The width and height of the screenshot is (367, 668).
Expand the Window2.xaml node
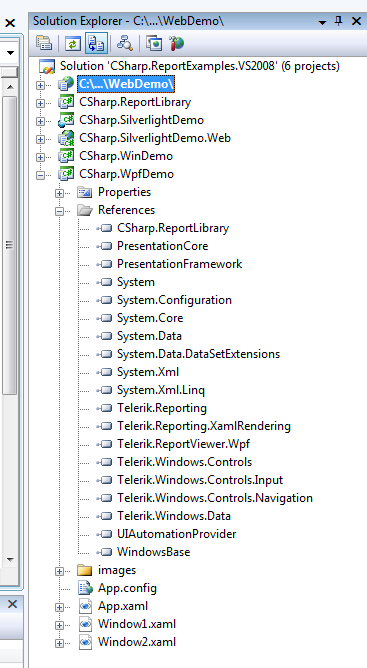pos(59,643)
